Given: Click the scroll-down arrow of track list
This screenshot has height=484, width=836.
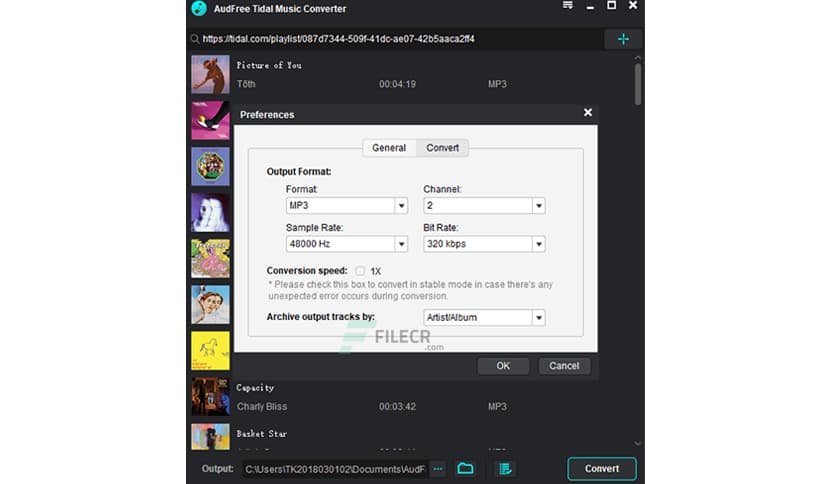Looking at the screenshot, I should [638, 443].
